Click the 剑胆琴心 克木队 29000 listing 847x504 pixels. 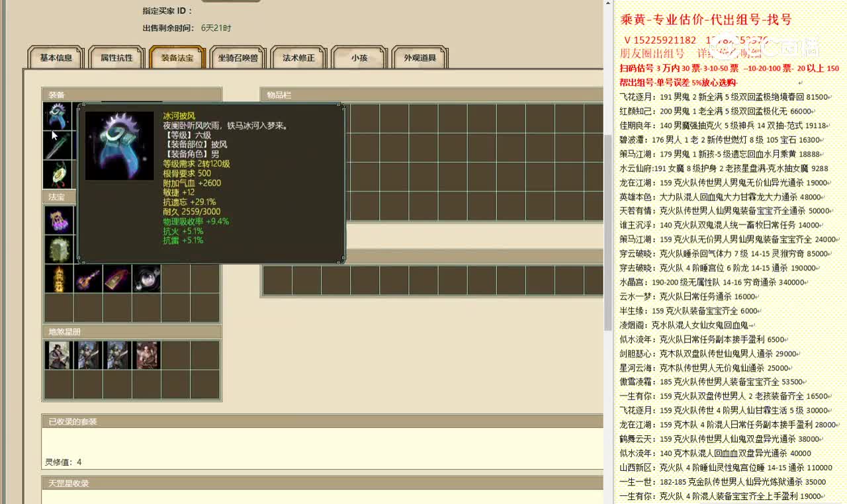tap(710, 353)
